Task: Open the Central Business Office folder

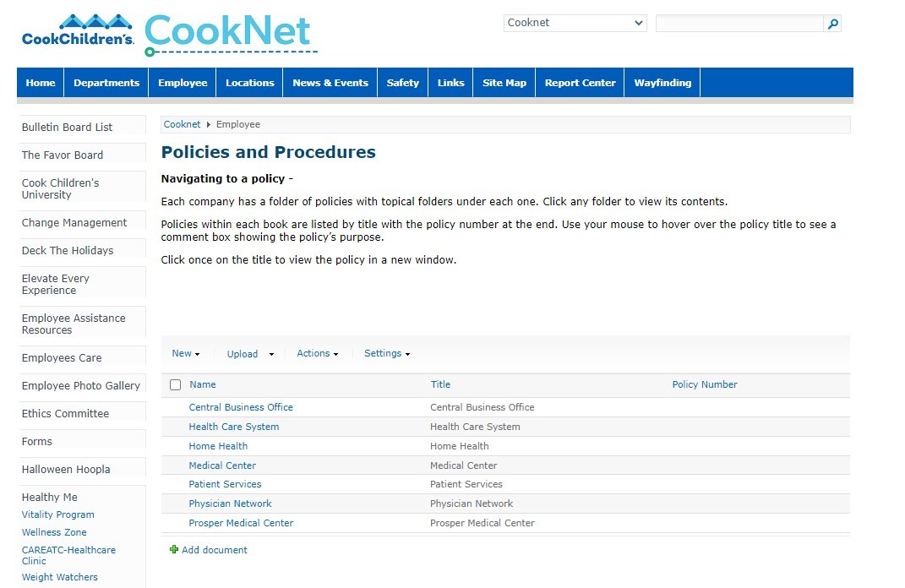Action: click(x=241, y=407)
